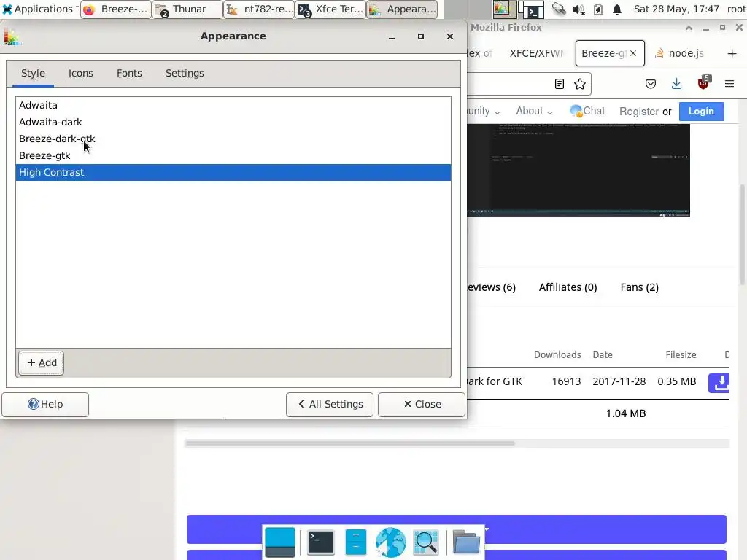This screenshot has width=747, height=560.
Task: Open the root user menu
Action: [x=736, y=9]
